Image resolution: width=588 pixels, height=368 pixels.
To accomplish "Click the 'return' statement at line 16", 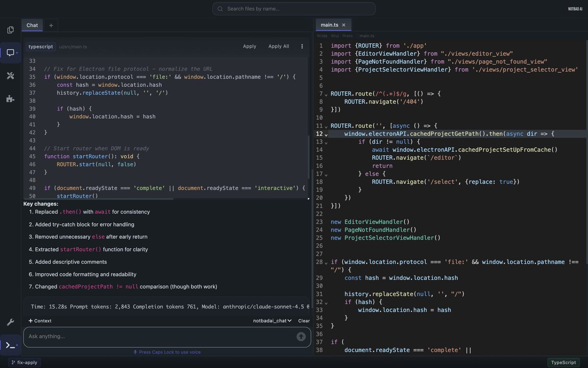I will coord(382,166).
